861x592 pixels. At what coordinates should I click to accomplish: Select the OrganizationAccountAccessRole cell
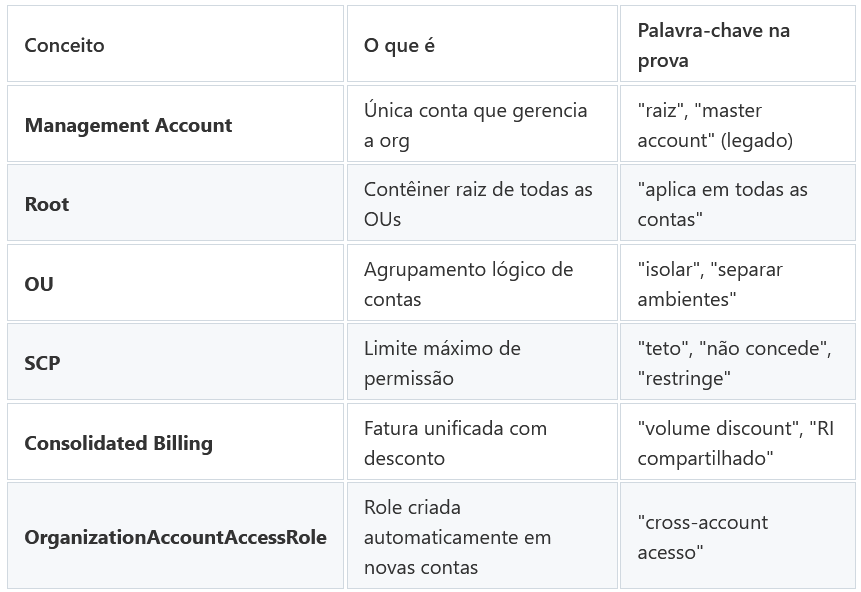click(x=175, y=536)
